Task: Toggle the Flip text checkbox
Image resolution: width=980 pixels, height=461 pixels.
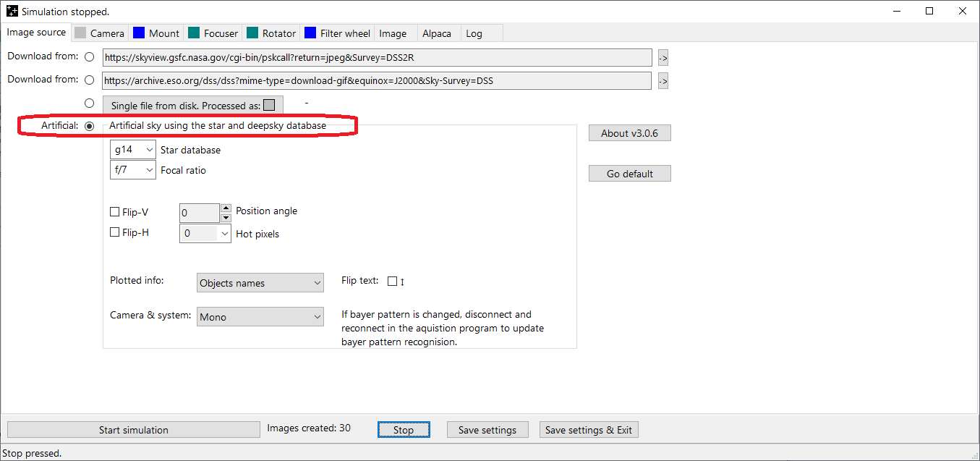Action: tap(392, 282)
